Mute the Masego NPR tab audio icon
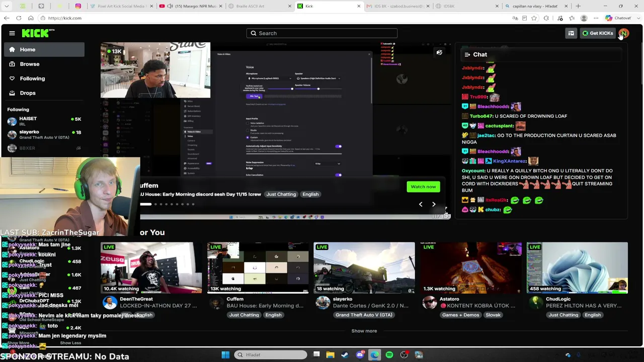 [170, 6]
